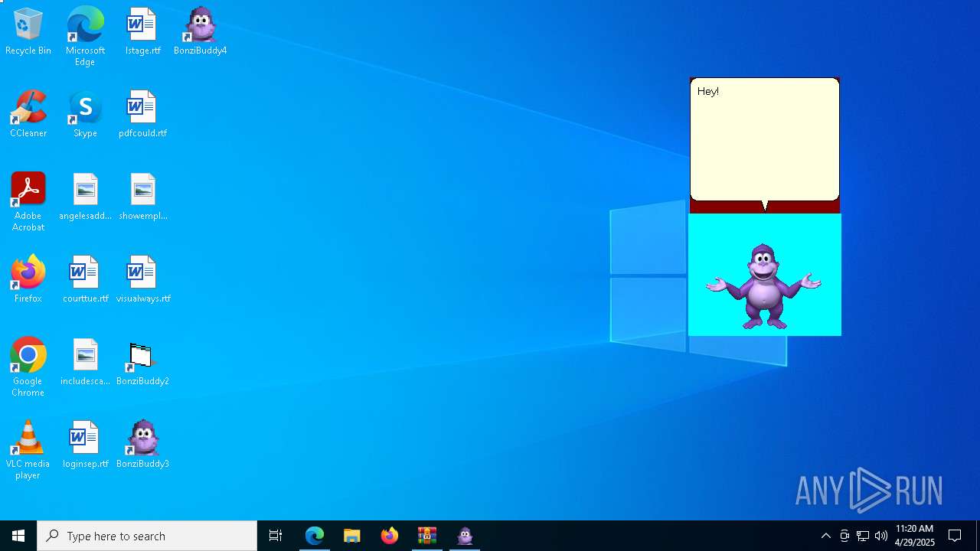Click the 'Hey!' speech balloon
The image size is (980, 551).
[765, 139]
